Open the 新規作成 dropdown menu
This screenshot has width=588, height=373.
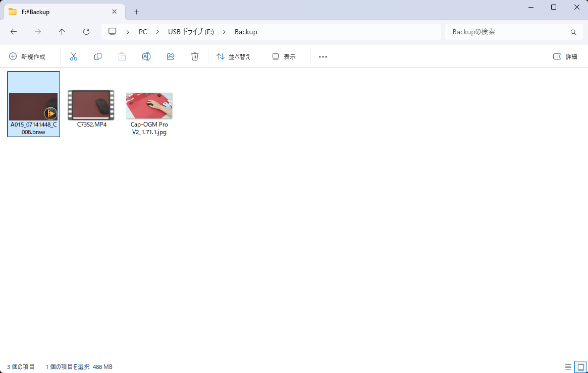coord(27,56)
